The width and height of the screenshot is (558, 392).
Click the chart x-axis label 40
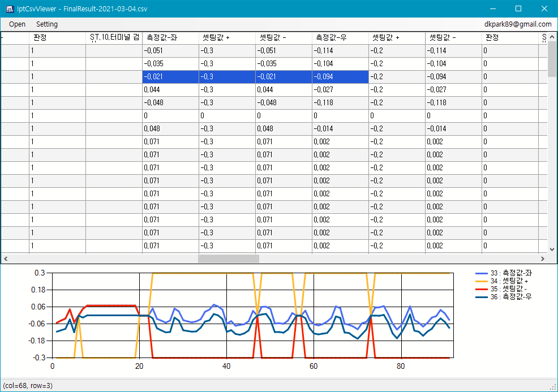point(226,367)
